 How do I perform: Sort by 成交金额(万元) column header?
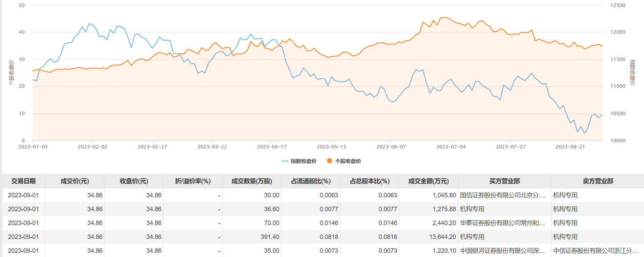[x=428, y=181]
